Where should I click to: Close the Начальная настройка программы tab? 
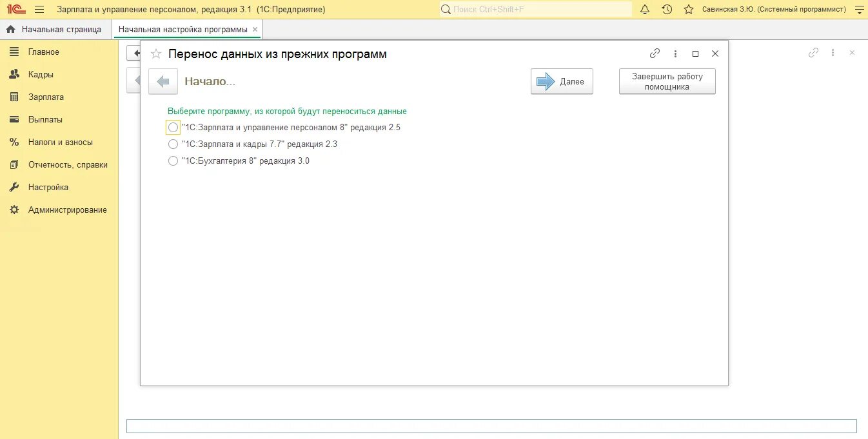[255, 29]
